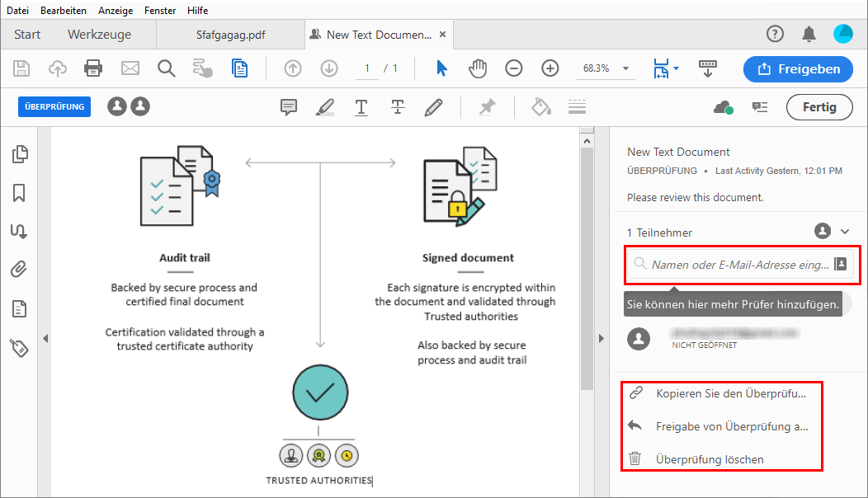
Task: Open zoom level dropdown at 68.3%
Action: pyautogui.click(x=625, y=68)
